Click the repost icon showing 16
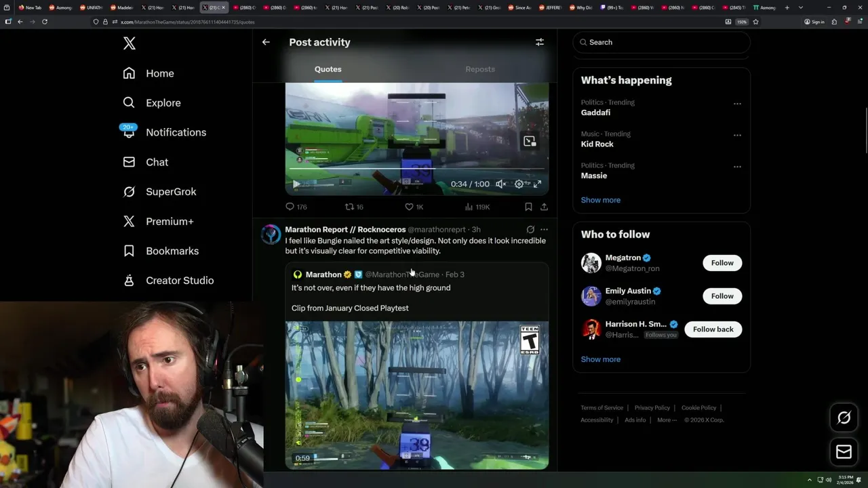The image size is (868, 488). [354, 207]
